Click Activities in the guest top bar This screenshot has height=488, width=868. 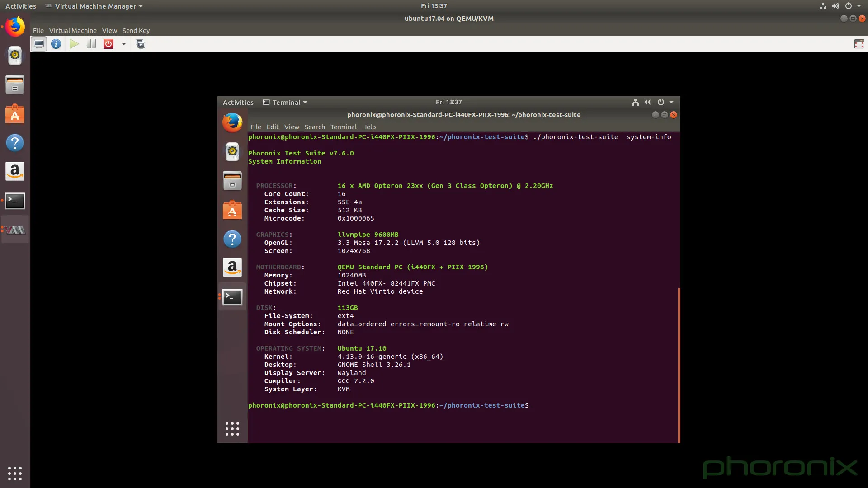tap(238, 102)
